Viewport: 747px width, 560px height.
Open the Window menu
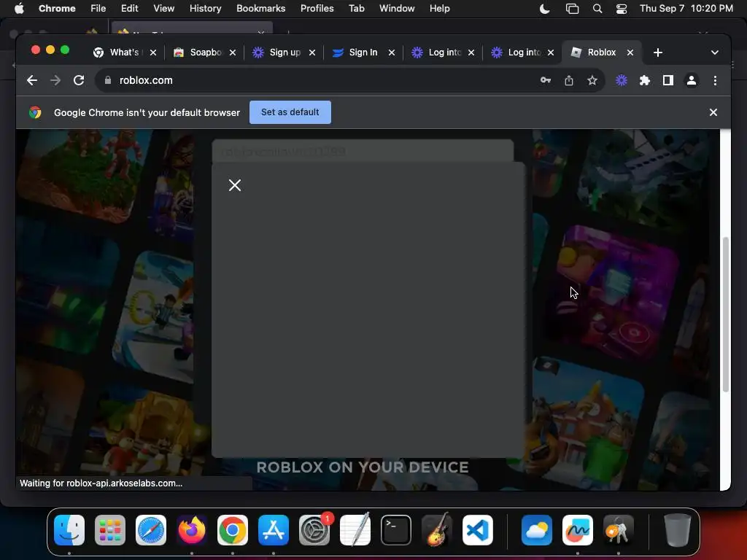(x=397, y=9)
